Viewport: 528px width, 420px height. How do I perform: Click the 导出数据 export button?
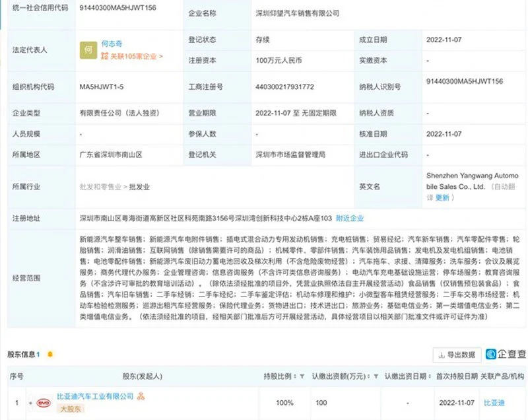pyautogui.click(x=457, y=355)
